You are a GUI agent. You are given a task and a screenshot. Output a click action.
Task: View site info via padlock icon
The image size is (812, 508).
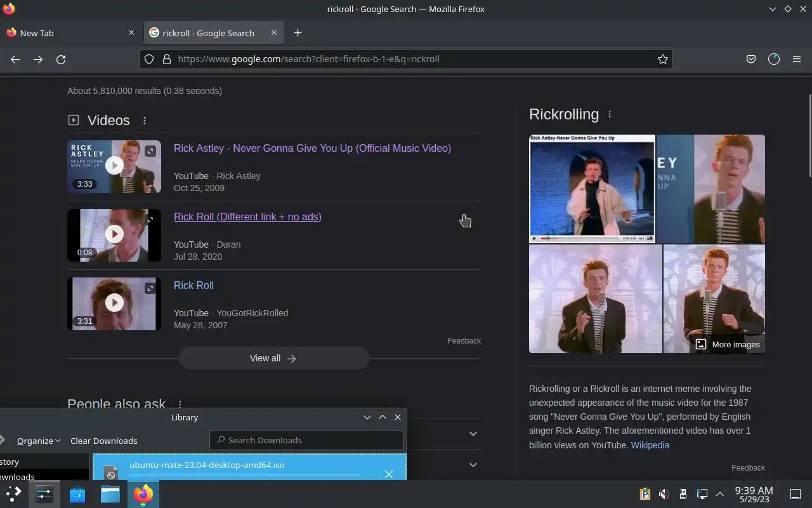167,59
